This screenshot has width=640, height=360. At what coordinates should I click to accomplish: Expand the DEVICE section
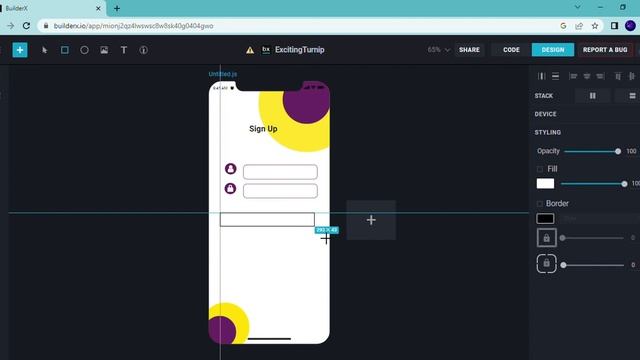pyautogui.click(x=545, y=114)
